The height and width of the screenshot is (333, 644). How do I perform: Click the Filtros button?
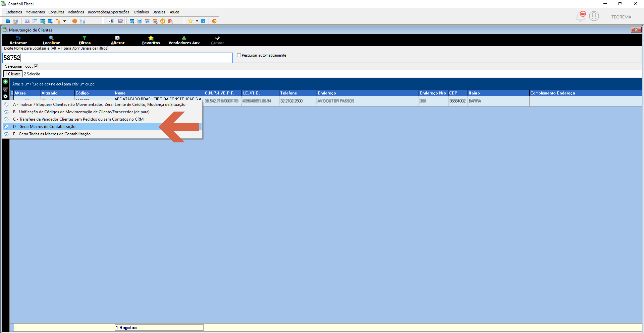85,40
